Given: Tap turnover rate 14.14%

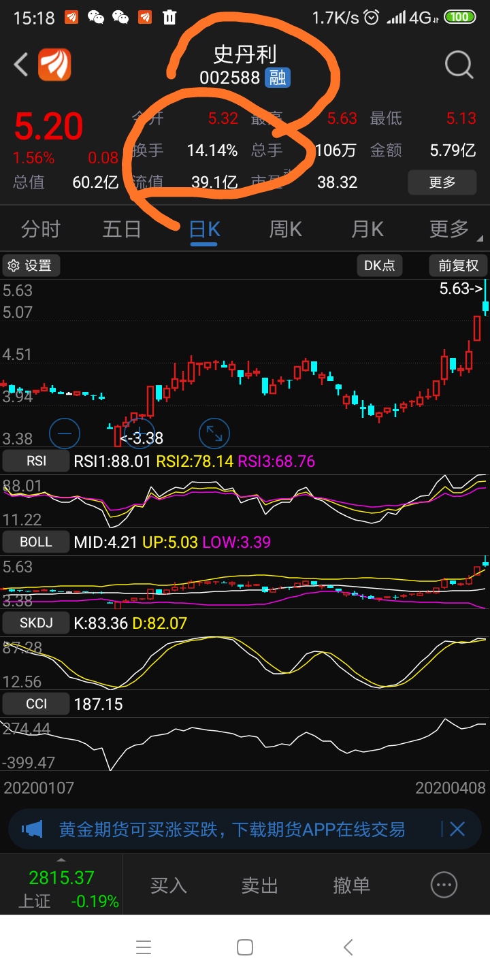Looking at the screenshot, I should (212, 150).
